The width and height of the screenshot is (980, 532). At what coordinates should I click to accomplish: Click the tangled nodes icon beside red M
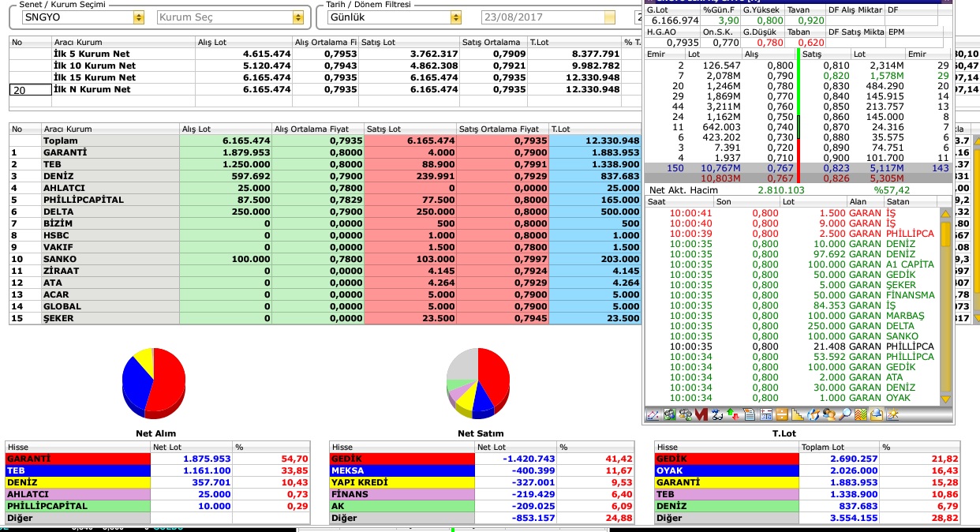[718, 414]
